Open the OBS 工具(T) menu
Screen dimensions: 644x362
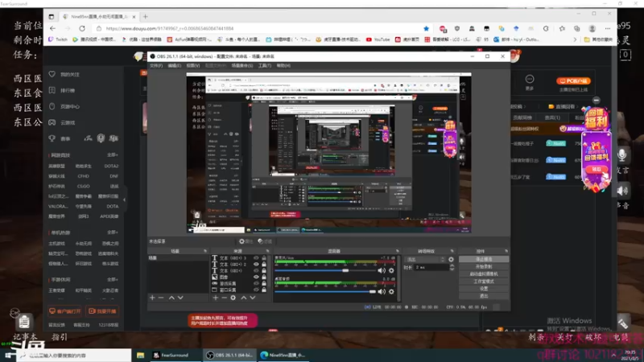click(x=265, y=66)
